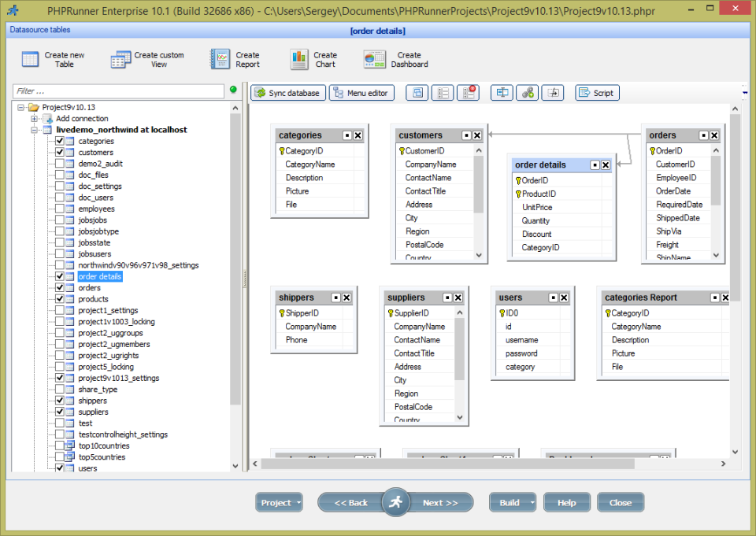Click suppliers box scroll down arrow
This screenshot has width=756, height=536.
tap(459, 417)
